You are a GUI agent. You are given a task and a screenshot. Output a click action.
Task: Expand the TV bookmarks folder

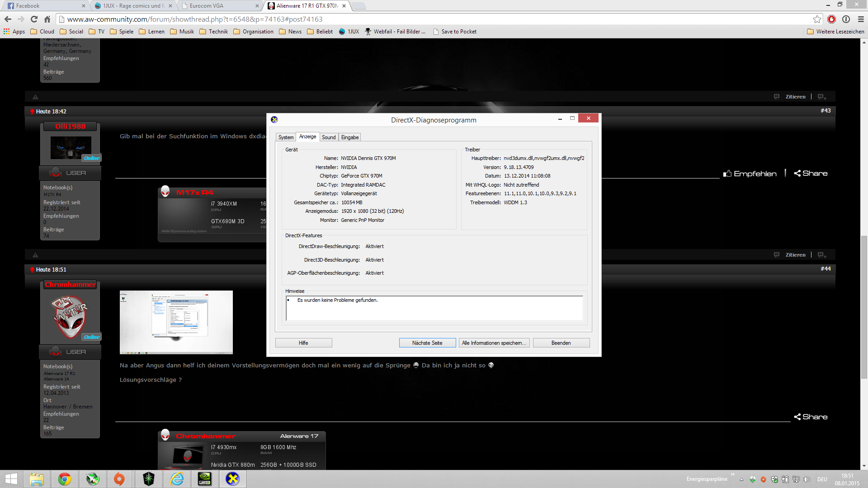97,32
